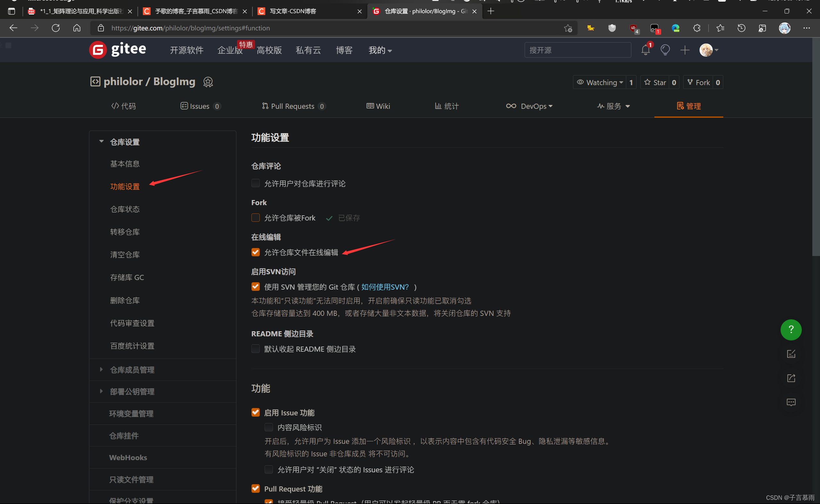Go to 基本信息 in sidebar
This screenshot has width=820, height=504.
click(x=125, y=164)
